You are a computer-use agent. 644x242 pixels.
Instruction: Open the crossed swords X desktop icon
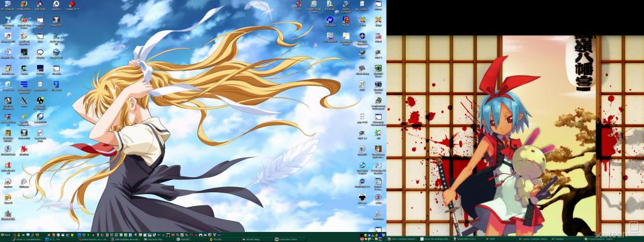(24, 100)
